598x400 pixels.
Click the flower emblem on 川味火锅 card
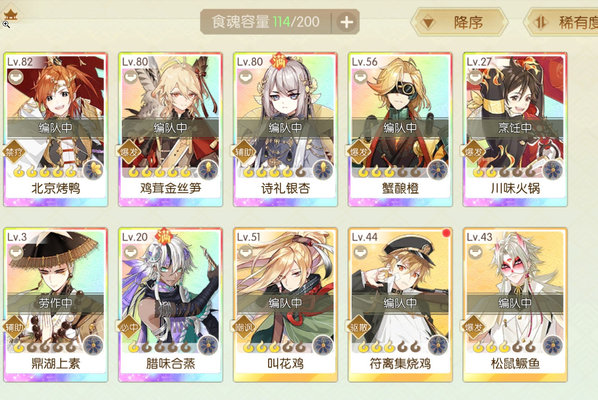553,169
